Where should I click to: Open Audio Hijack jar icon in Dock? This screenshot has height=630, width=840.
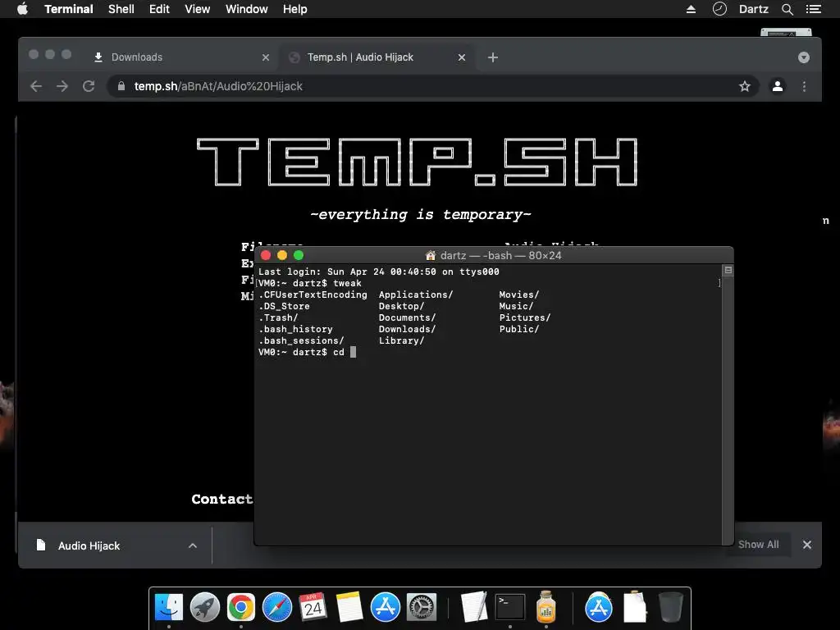coord(546,606)
